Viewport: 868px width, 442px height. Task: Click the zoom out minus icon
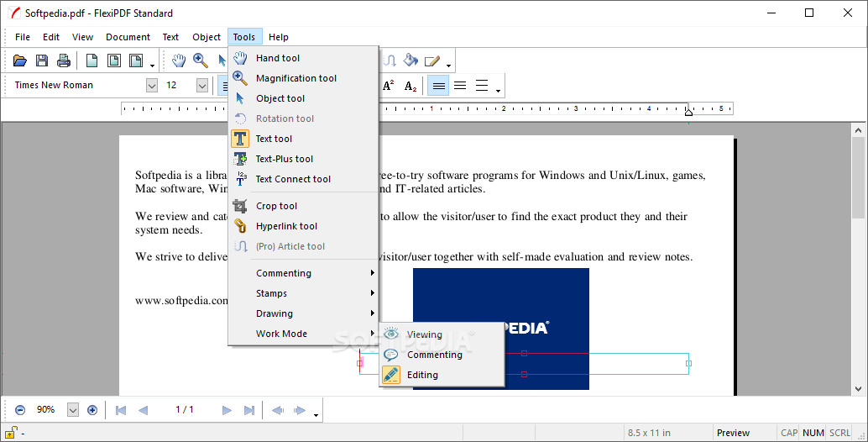[x=20, y=410]
